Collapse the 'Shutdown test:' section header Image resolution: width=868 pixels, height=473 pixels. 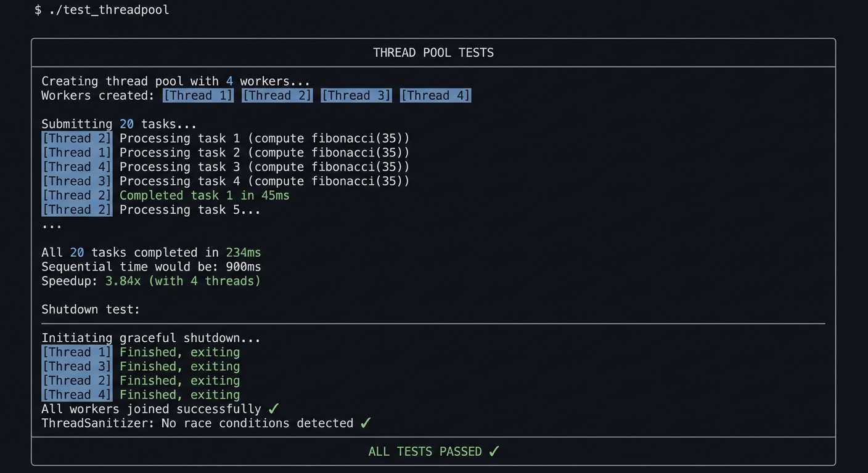[91, 309]
